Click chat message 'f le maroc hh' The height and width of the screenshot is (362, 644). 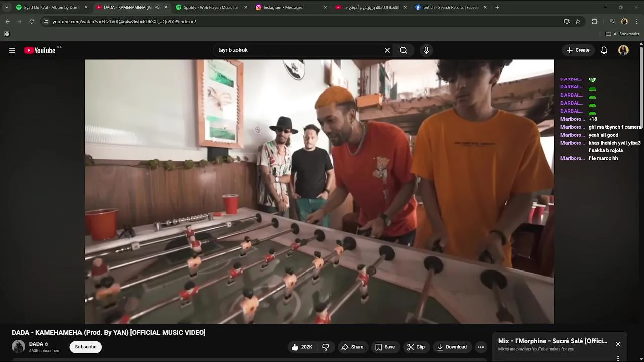[x=603, y=158]
